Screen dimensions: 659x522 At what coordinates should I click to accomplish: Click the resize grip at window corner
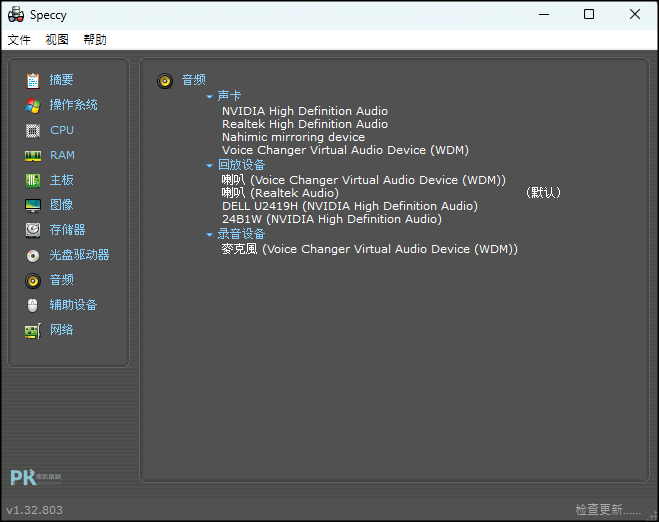pyautogui.click(x=653, y=516)
